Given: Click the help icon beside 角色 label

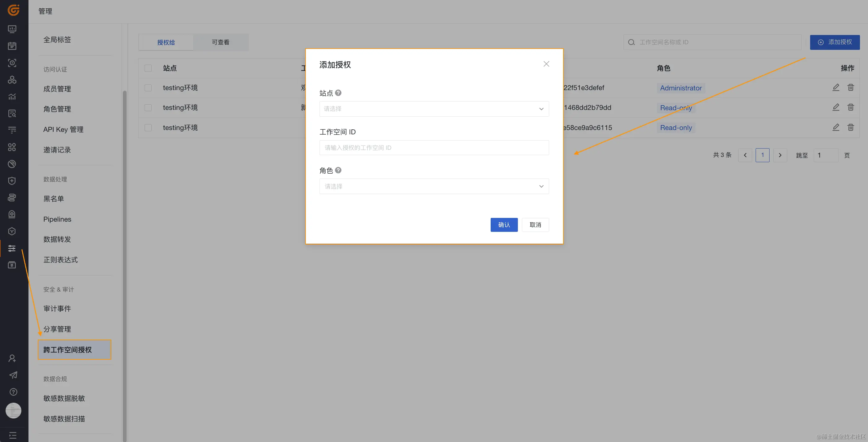Looking at the screenshot, I should tap(338, 171).
